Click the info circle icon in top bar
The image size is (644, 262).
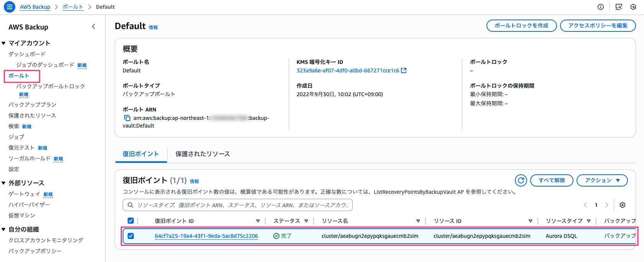tap(601, 7)
